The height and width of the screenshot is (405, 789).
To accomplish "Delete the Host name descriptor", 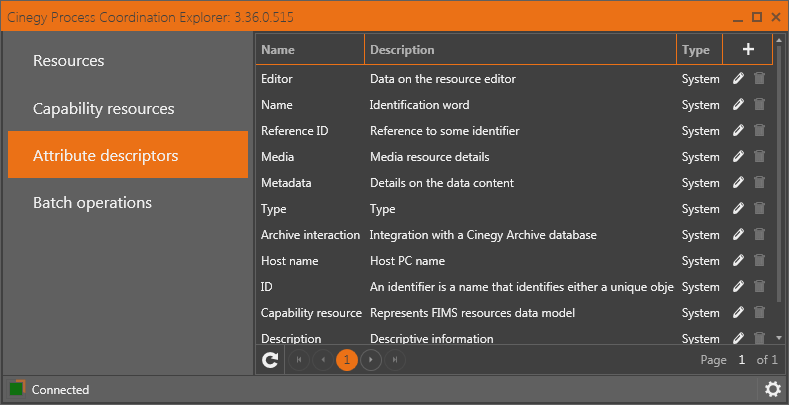I will click(759, 261).
